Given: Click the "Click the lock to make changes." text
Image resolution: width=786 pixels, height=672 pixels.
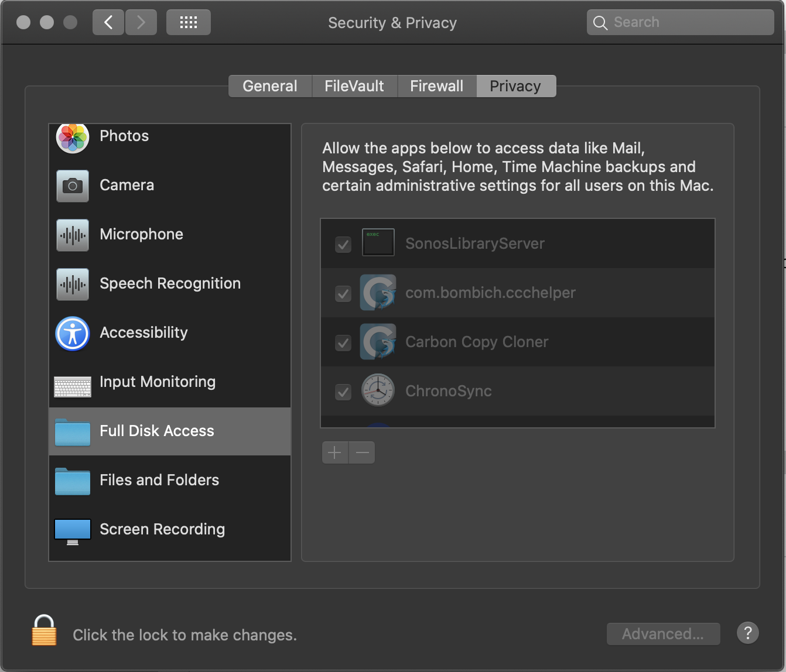Looking at the screenshot, I should 185,635.
